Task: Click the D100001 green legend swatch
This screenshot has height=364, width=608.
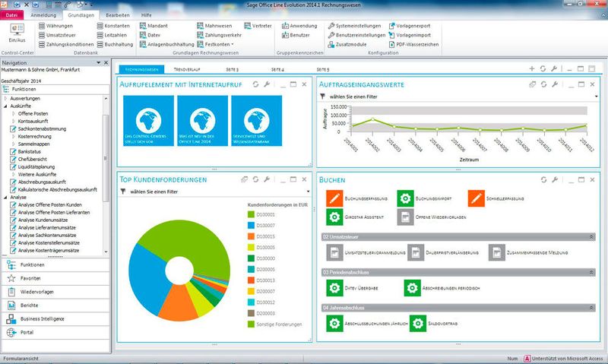Action: pos(251,214)
